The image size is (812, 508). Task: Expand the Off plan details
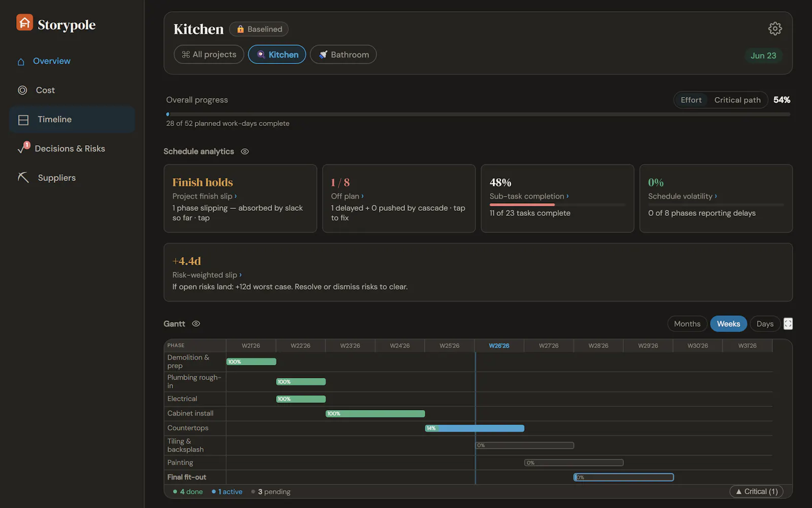click(347, 196)
